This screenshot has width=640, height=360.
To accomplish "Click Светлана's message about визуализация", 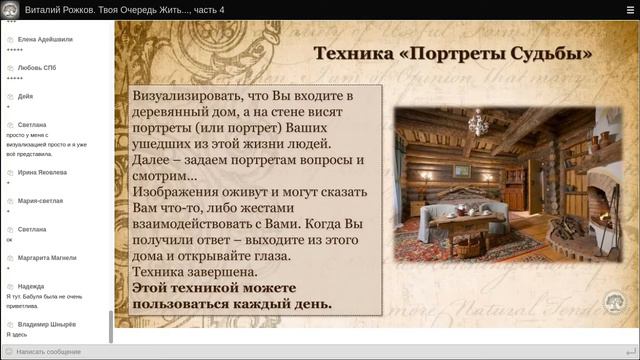I will click(x=47, y=144).
